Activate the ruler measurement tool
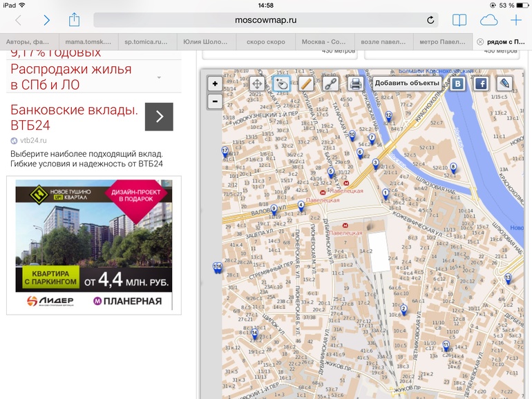Screen dimensions: 532x399 click(306, 84)
